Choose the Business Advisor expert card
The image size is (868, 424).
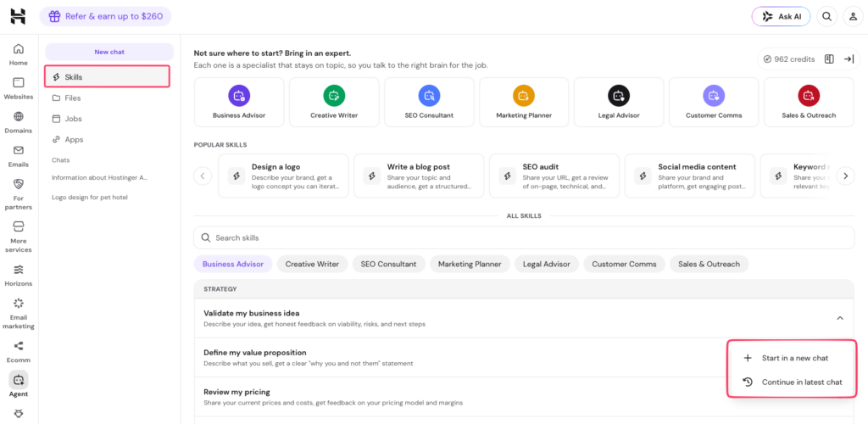pos(239,103)
